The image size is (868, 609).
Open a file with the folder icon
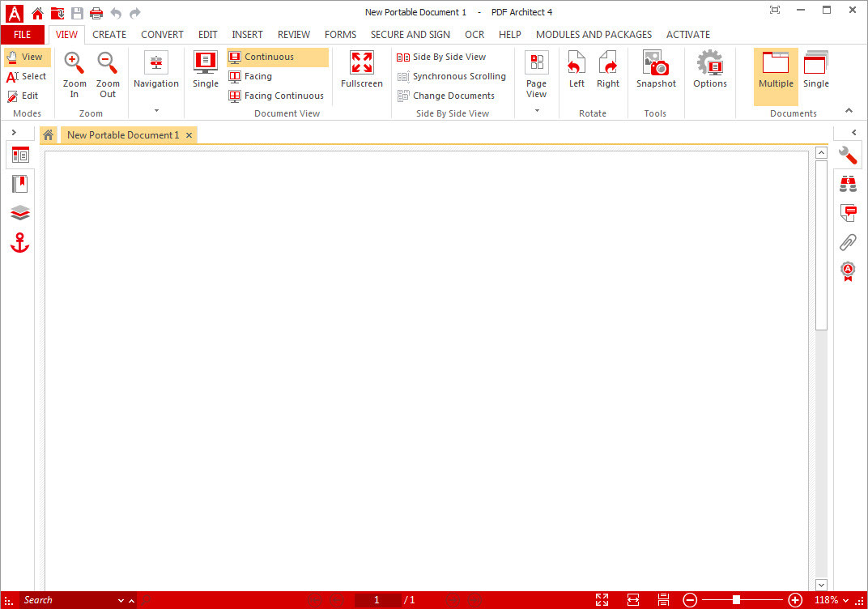point(57,13)
